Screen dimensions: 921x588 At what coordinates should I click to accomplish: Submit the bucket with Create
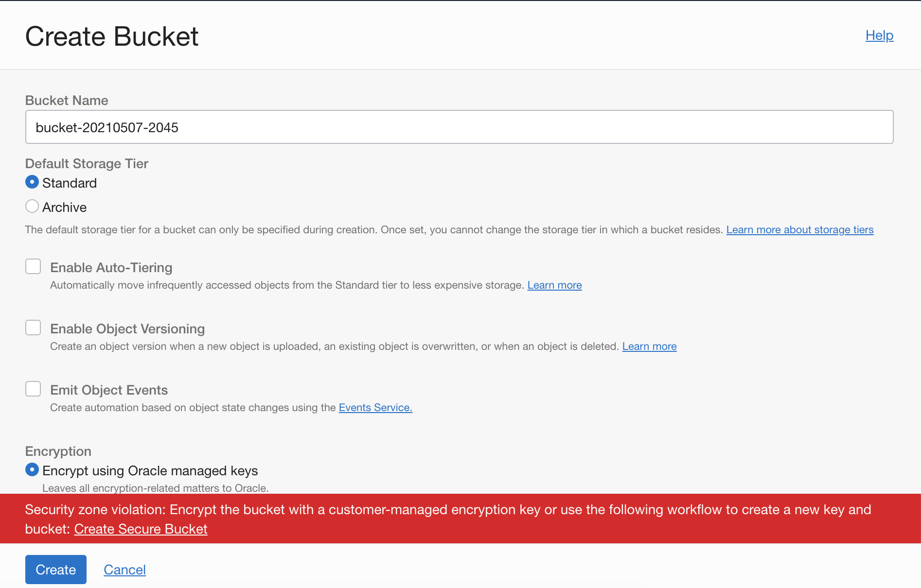[x=55, y=569]
